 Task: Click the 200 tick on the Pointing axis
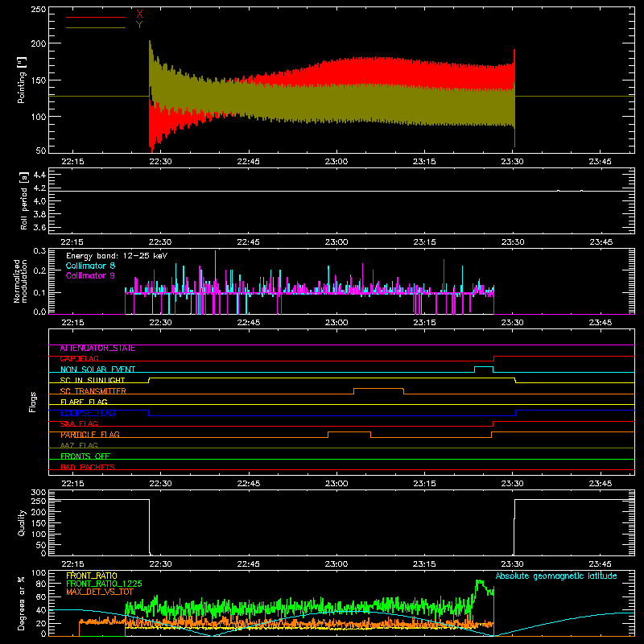39,43
